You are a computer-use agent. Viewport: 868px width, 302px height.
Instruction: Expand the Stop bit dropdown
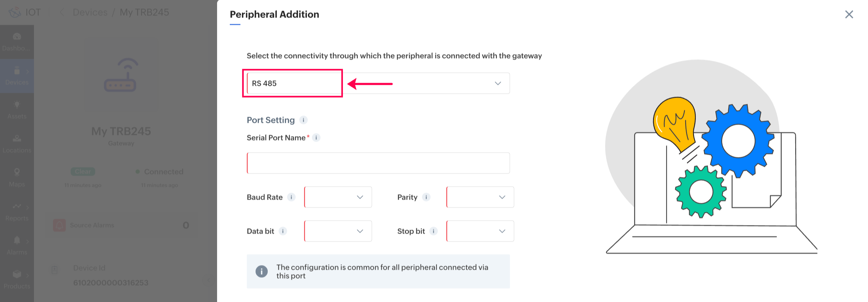pos(480,231)
